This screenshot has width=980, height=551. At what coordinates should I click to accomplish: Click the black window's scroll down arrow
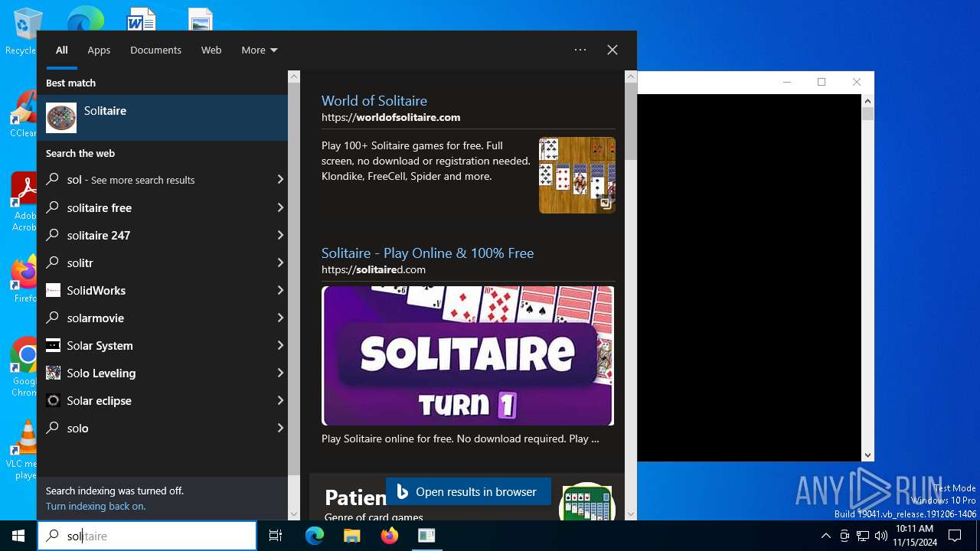pos(867,455)
